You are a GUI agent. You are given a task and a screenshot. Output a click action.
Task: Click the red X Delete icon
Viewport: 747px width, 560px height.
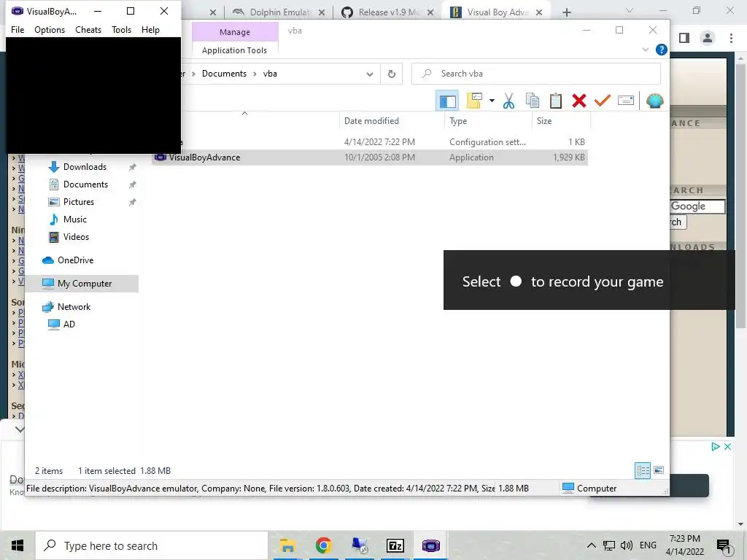coord(578,101)
